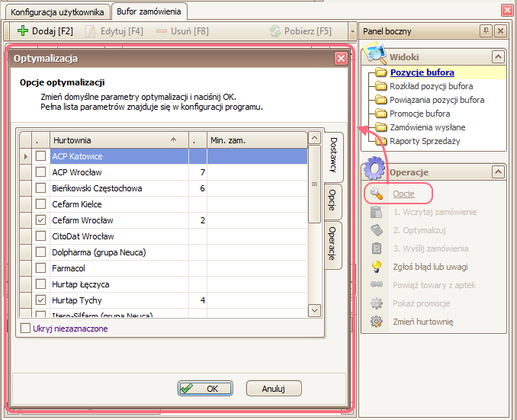
Task: Open Opcje with the magnifier icon
Action: [375, 194]
